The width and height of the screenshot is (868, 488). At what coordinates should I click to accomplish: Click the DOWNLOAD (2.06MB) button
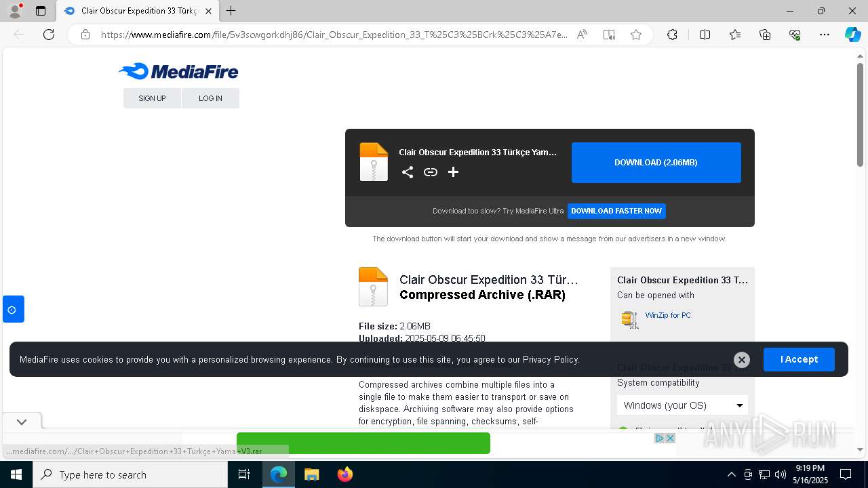656,163
